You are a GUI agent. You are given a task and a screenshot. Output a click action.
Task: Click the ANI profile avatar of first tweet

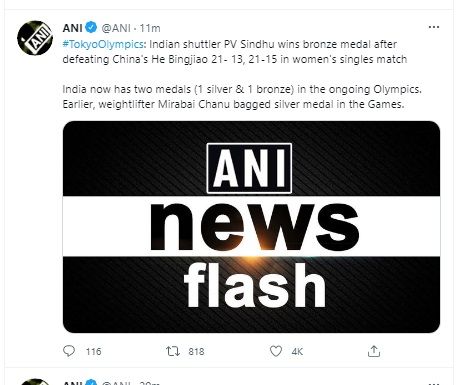point(35,38)
